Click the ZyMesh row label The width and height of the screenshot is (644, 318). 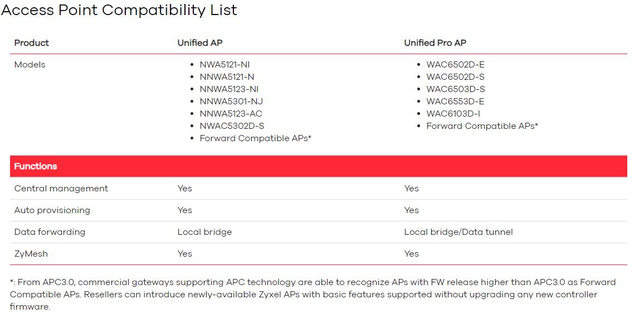coord(31,254)
